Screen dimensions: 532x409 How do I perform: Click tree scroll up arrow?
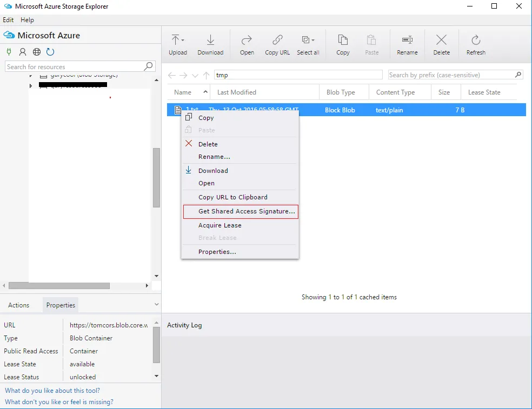pos(156,81)
